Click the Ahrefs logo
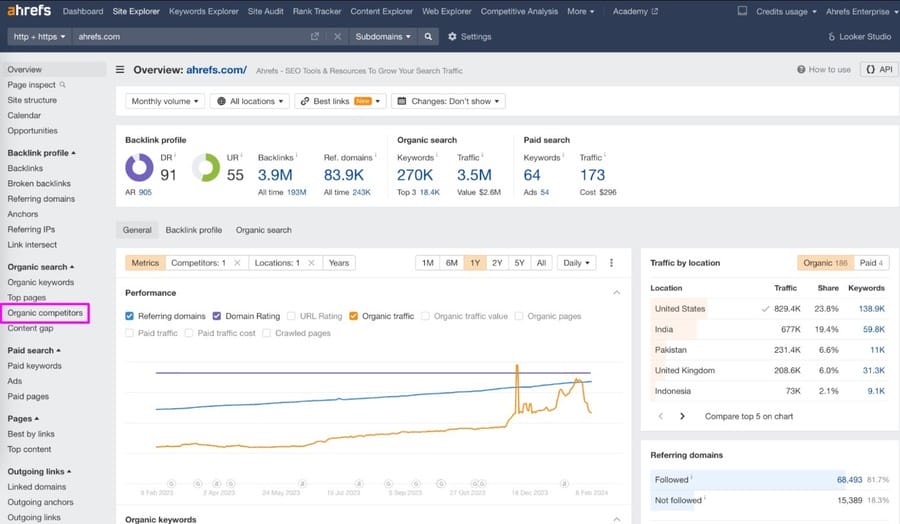Viewport: 900px width, 524px height. [x=28, y=12]
